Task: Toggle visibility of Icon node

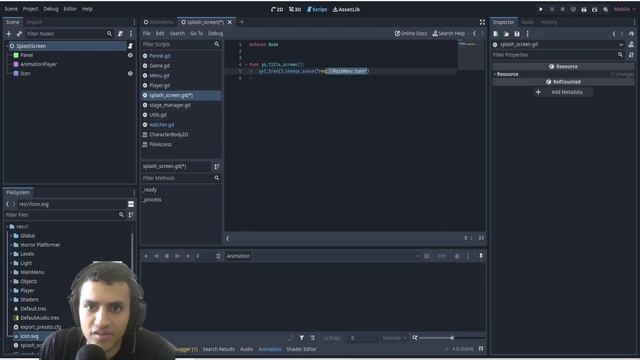Action: (130, 73)
